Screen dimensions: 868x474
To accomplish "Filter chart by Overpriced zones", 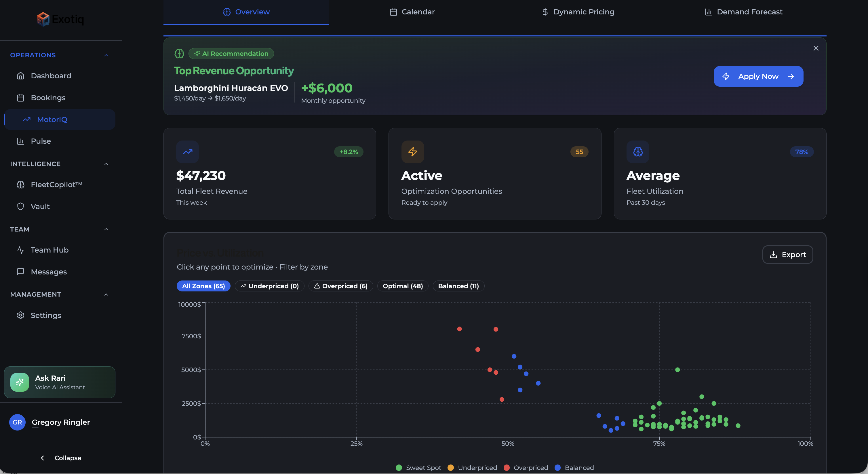I will coord(340,286).
